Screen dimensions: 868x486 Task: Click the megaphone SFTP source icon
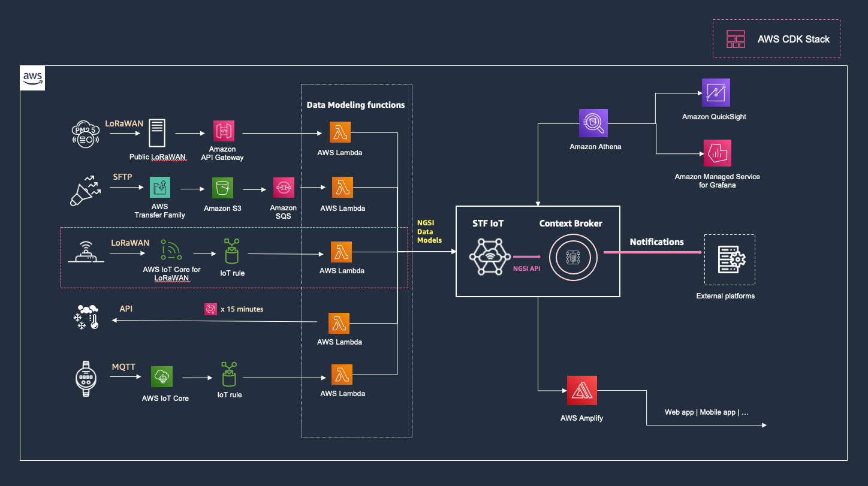[x=85, y=190]
